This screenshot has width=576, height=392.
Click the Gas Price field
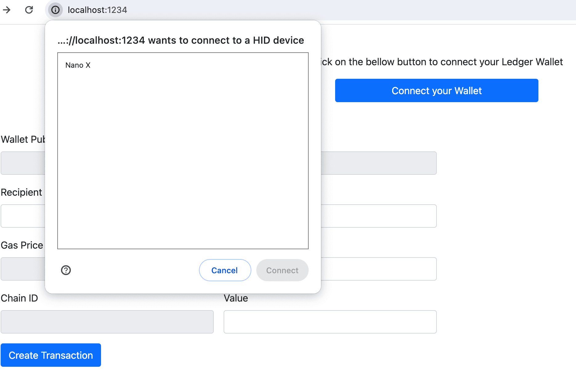pos(22,269)
